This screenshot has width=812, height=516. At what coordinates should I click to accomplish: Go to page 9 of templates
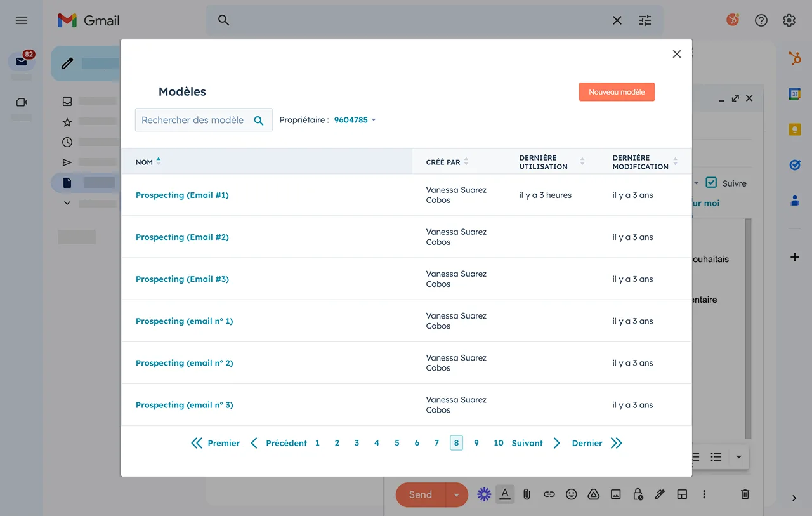pos(476,443)
